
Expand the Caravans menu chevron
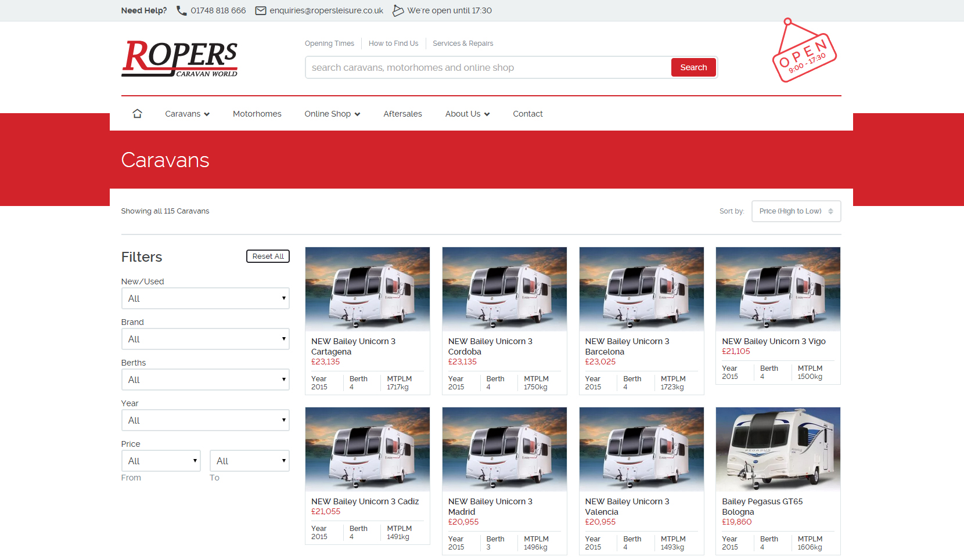pyautogui.click(x=207, y=114)
